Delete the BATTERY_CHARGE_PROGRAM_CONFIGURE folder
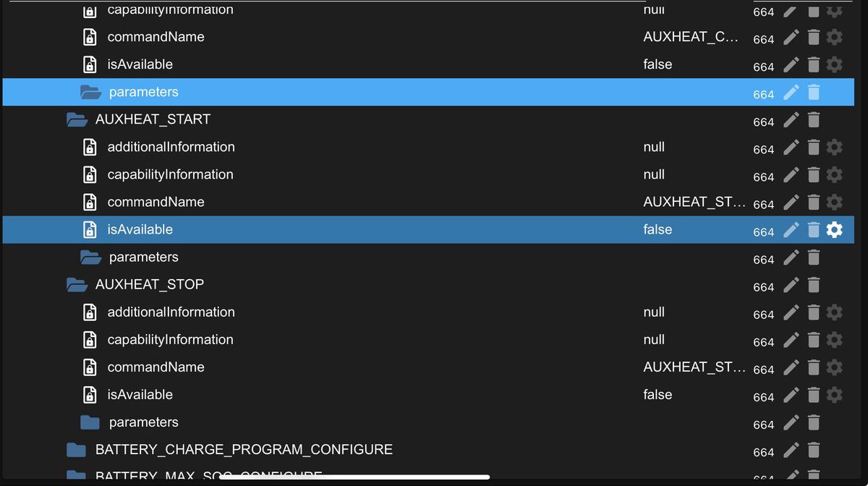This screenshot has width=868, height=486. coord(813,450)
